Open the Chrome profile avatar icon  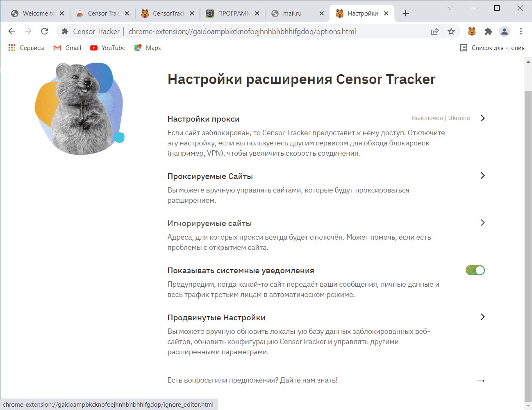click(505, 32)
